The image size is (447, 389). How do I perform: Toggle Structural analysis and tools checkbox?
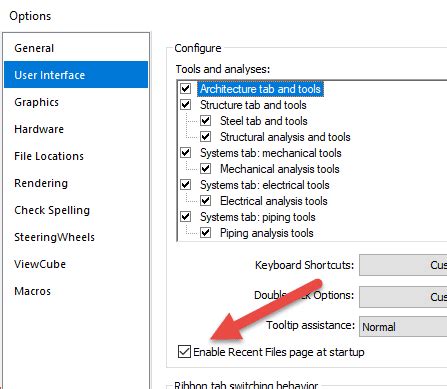point(205,137)
